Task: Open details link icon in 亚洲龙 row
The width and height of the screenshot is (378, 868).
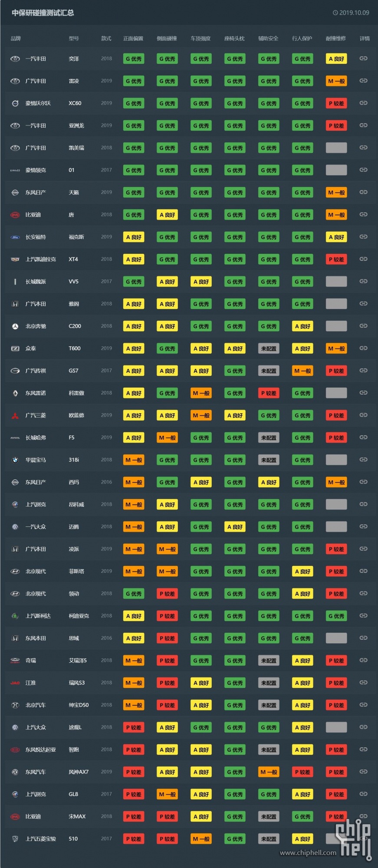Action: pyautogui.click(x=364, y=125)
